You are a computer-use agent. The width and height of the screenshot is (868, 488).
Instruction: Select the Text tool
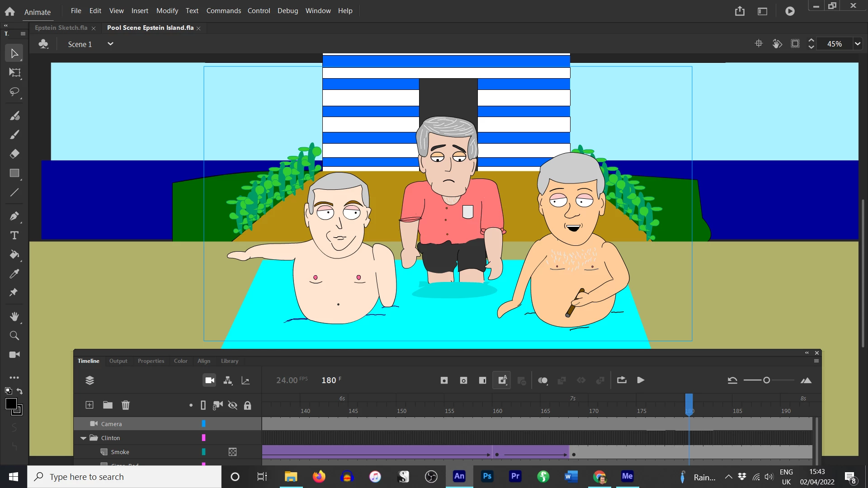(14, 235)
